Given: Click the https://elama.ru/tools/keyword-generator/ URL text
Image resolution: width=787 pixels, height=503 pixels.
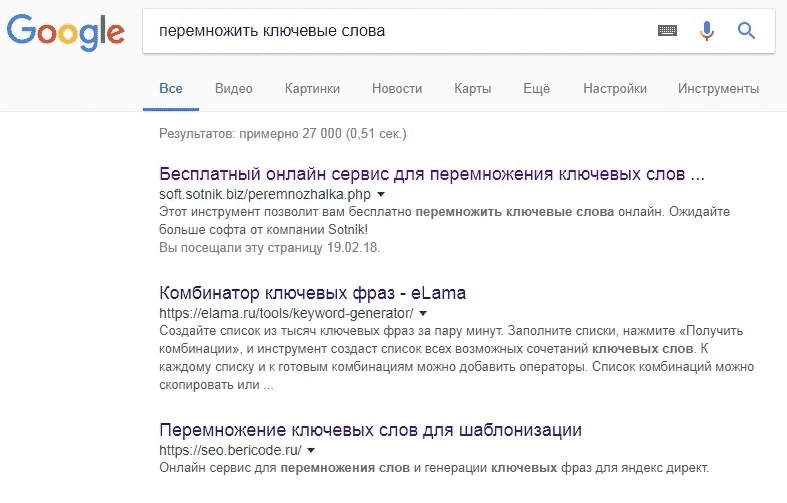Looking at the screenshot, I should pos(286,313).
